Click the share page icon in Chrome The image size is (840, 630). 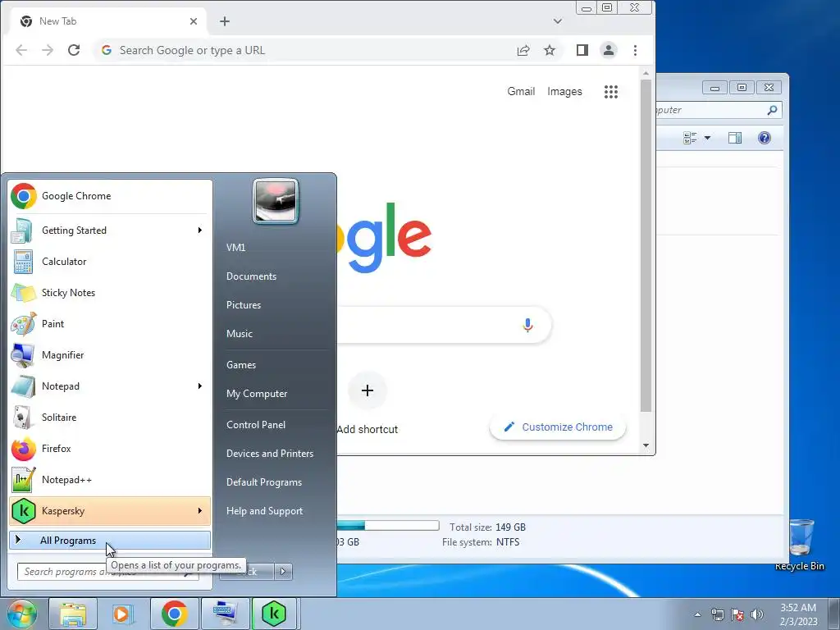[x=523, y=50]
